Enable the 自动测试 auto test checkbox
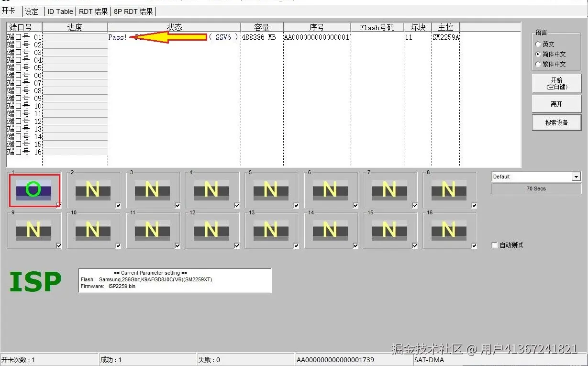Viewport: 588px width, 366px height. (x=495, y=245)
